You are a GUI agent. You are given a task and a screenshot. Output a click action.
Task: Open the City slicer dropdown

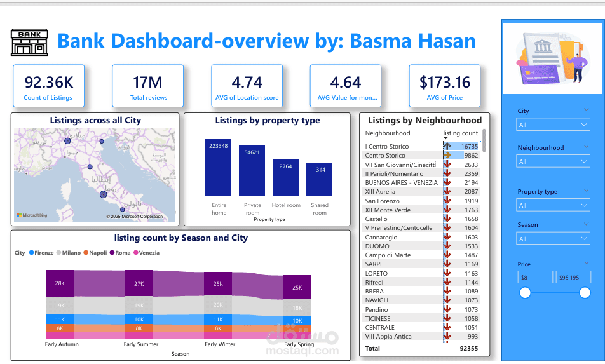553,125
